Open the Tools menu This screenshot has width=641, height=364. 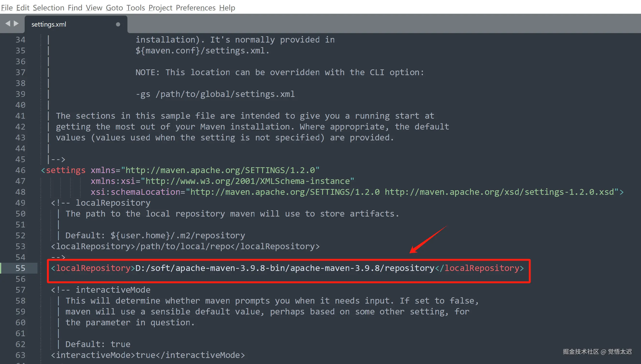click(x=136, y=8)
